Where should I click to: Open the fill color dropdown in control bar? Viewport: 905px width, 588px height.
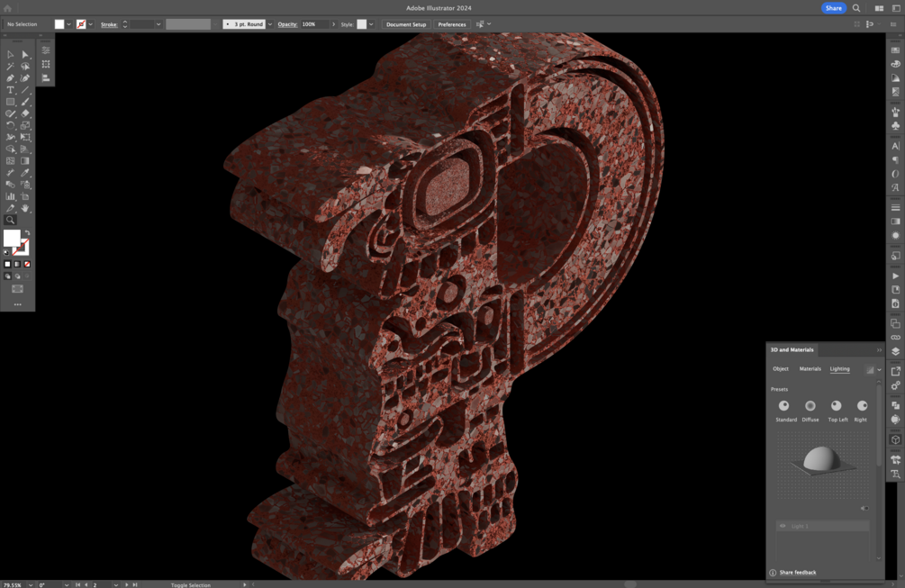coord(68,24)
